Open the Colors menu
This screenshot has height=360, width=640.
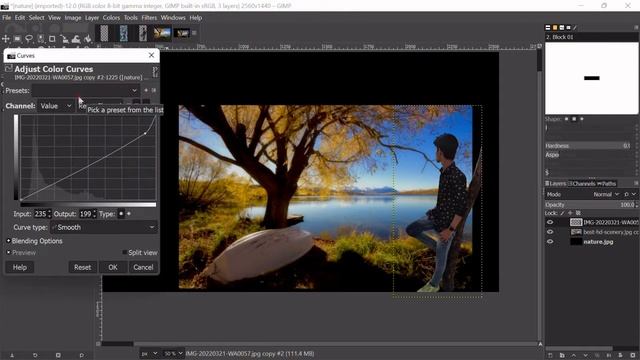coord(111,18)
